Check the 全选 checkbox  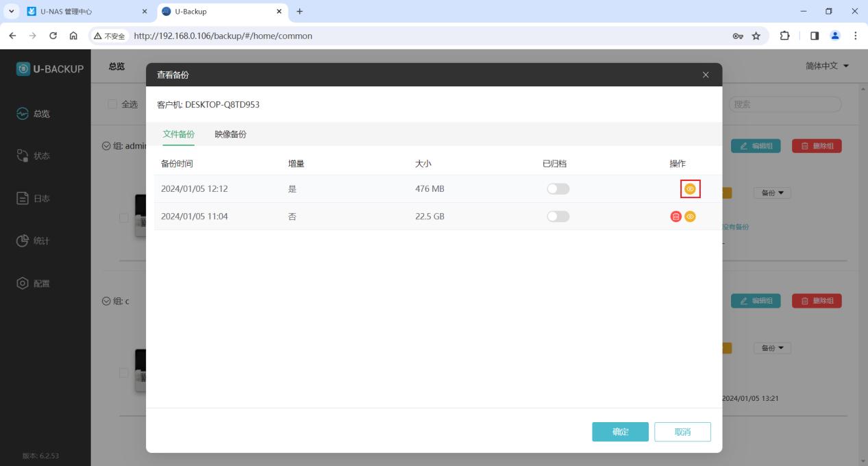(112, 104)
